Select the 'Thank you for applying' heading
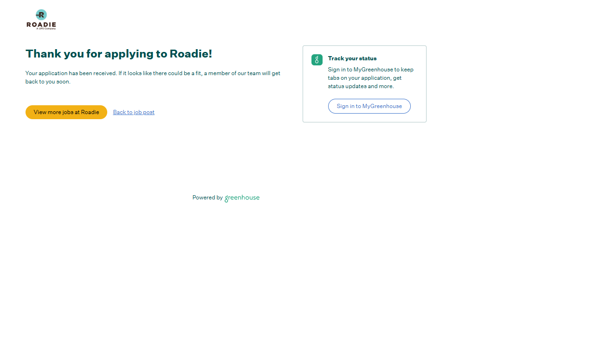The height and width of the screenshot is (364, 602). pyautogui.click(x=118, y=54)
